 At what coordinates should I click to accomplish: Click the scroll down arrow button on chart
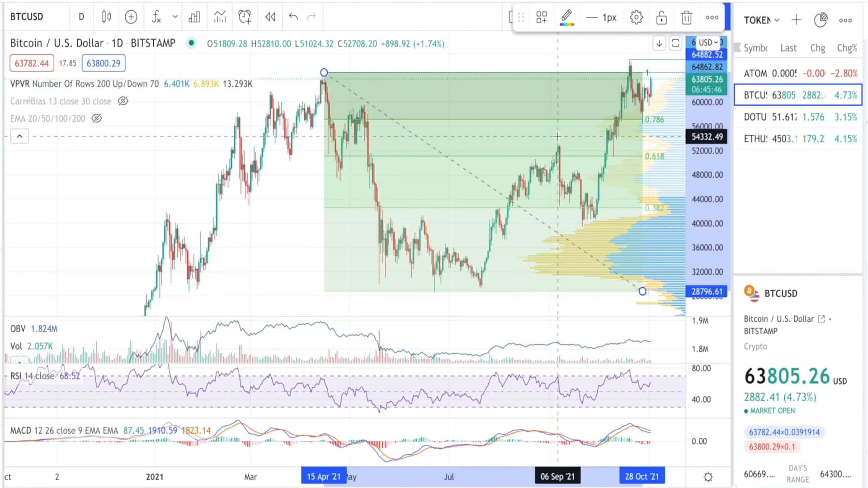pos(659,43)
